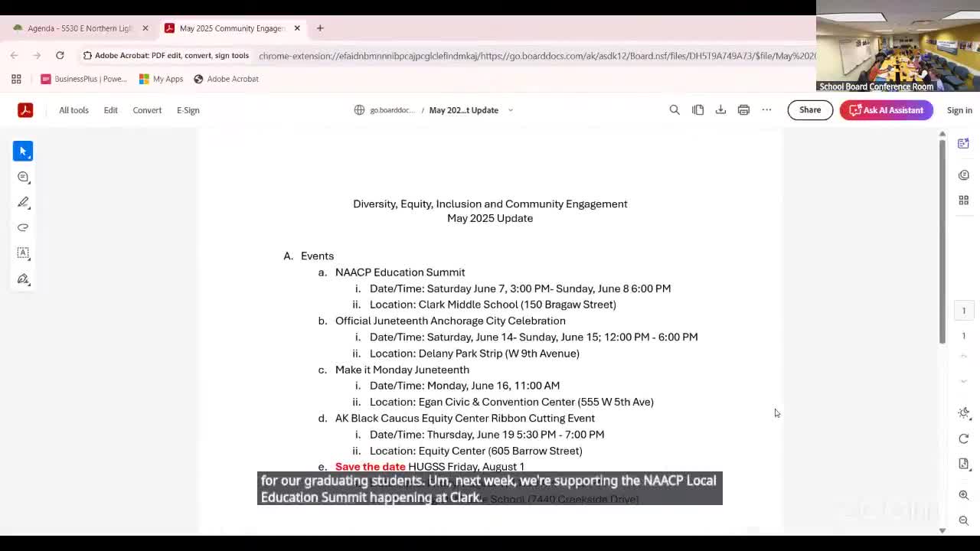Screen dimensions: 980x551
Task: Open the AI assistant side panel icon
Action: coord(963,144)
